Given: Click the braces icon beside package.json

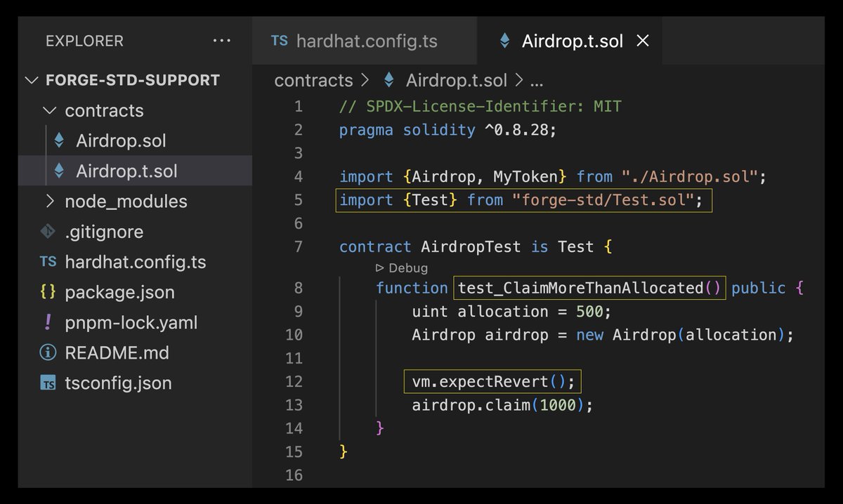Looking at the screenshot, I should coord(48,292).
